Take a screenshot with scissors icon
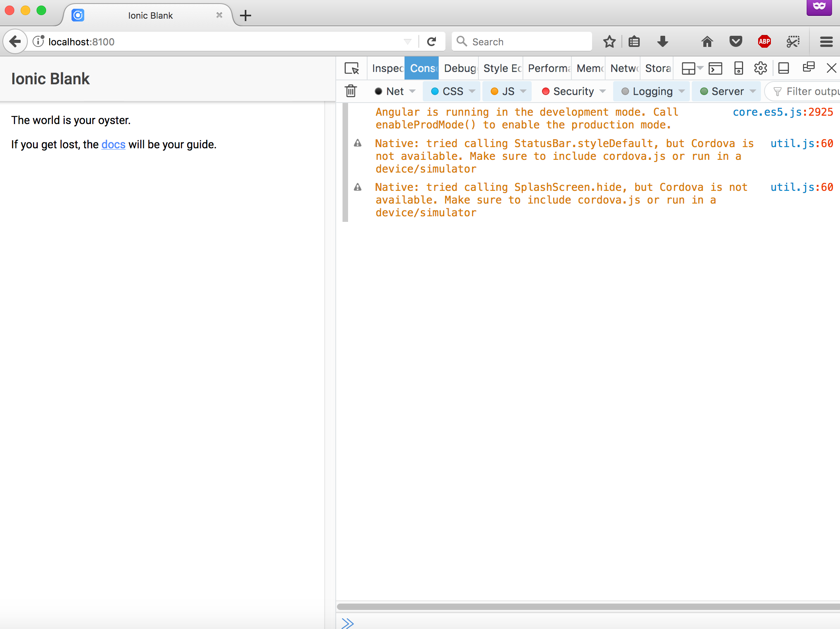This screenshot has width=840, height=629. click(x=793, y=41)
